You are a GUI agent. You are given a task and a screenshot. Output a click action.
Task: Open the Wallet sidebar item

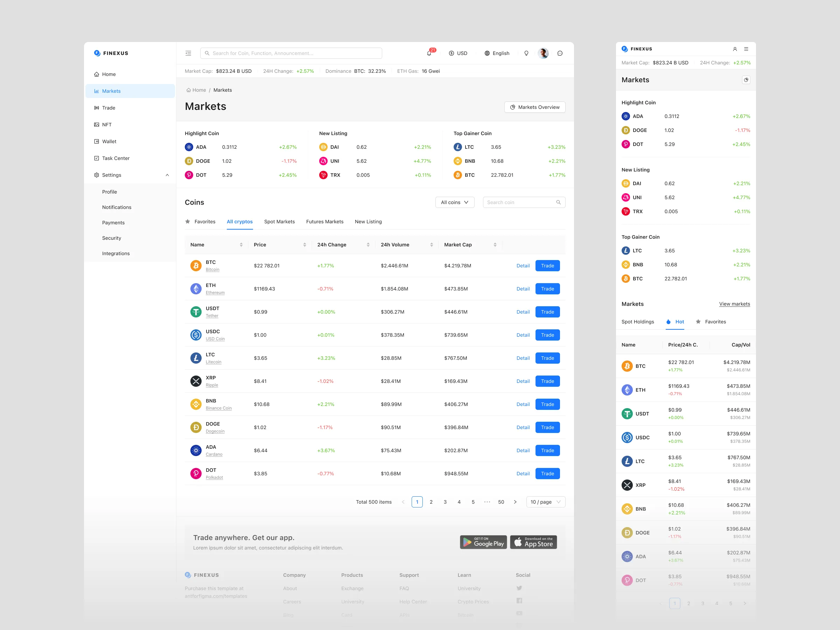(x=109, y=141)
